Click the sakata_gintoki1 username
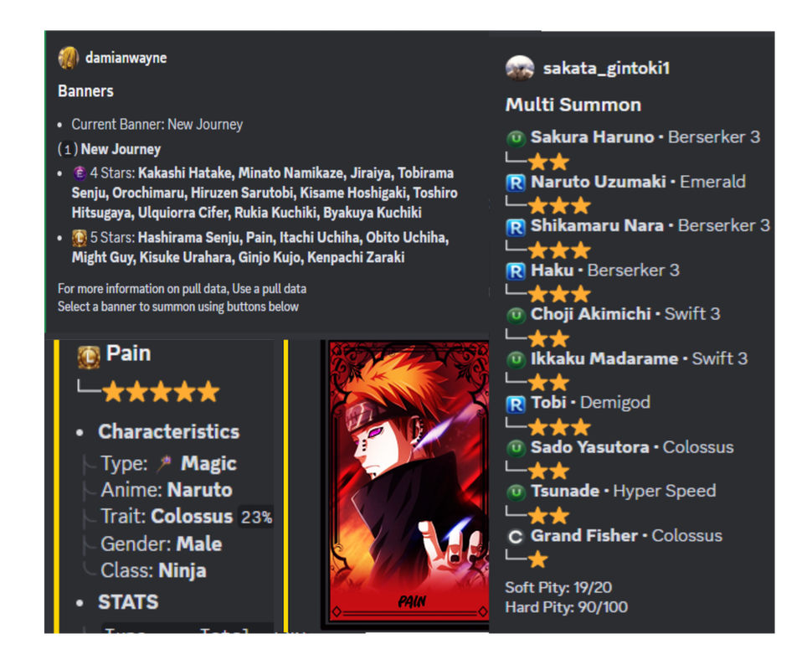The height and width of the screenshot is (670, 812). click(606, 69)
